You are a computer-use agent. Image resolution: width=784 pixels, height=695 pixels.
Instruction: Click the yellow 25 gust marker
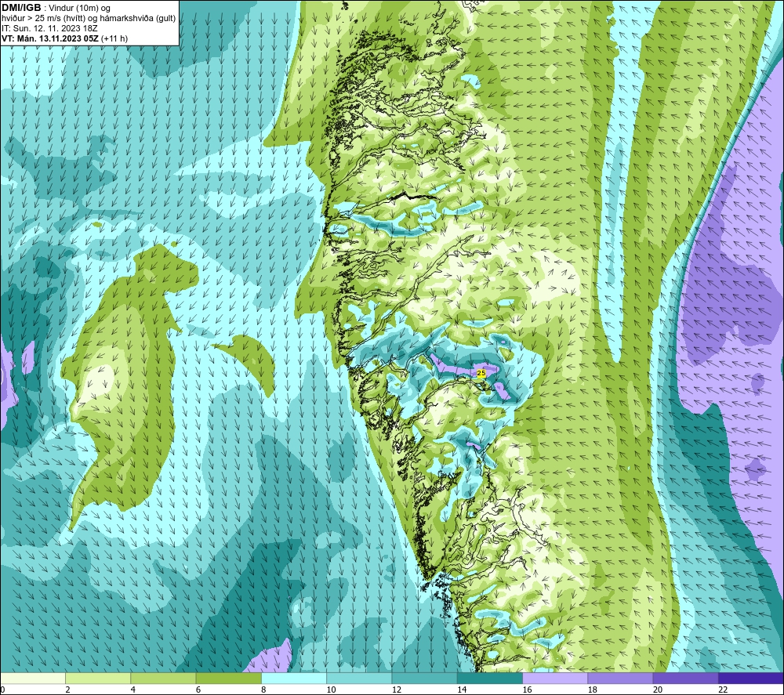(481, 373)
